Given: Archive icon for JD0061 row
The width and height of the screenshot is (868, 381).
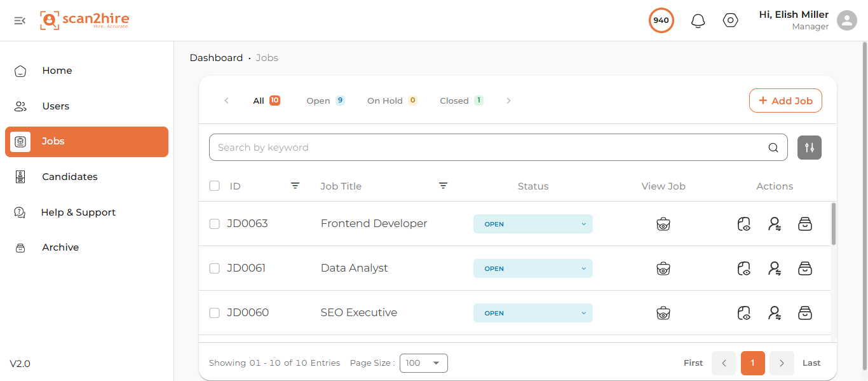Looking at the screenshot, I should 805,268.
